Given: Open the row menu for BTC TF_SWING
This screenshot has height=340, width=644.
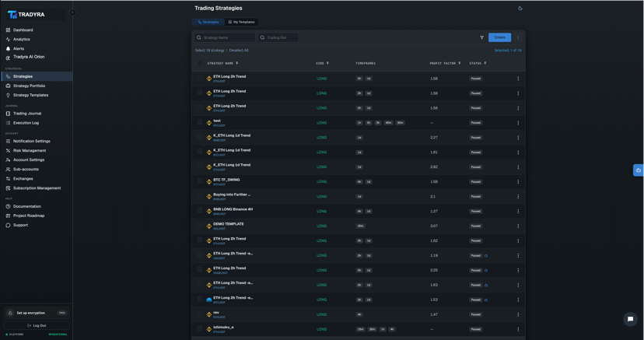Looking at the screenshot, I should [518, 182].
